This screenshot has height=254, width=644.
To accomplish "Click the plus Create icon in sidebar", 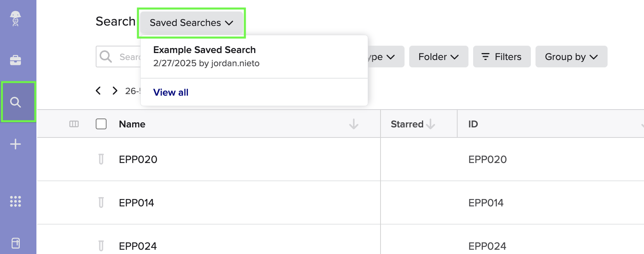I will coord(15,144).
